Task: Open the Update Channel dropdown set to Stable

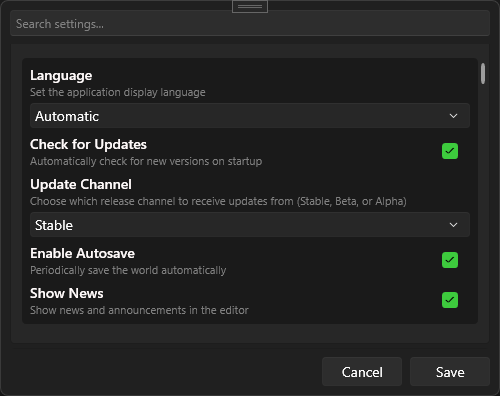Action: pos(250,225)
